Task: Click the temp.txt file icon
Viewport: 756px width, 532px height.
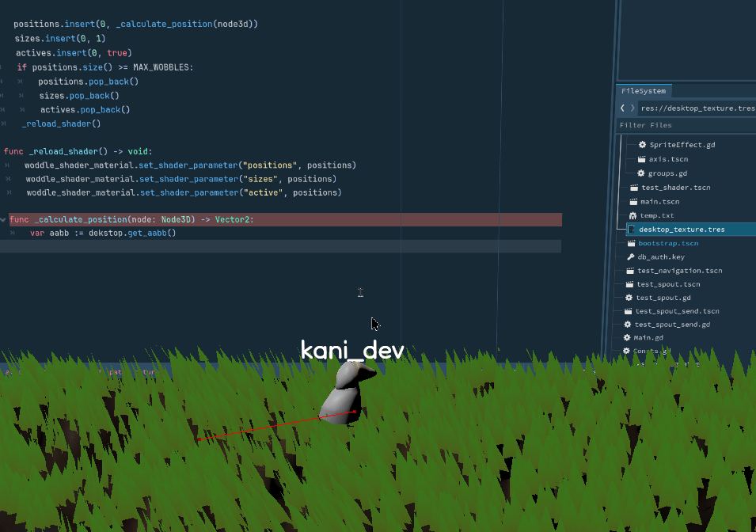Action: click(633, 215)
